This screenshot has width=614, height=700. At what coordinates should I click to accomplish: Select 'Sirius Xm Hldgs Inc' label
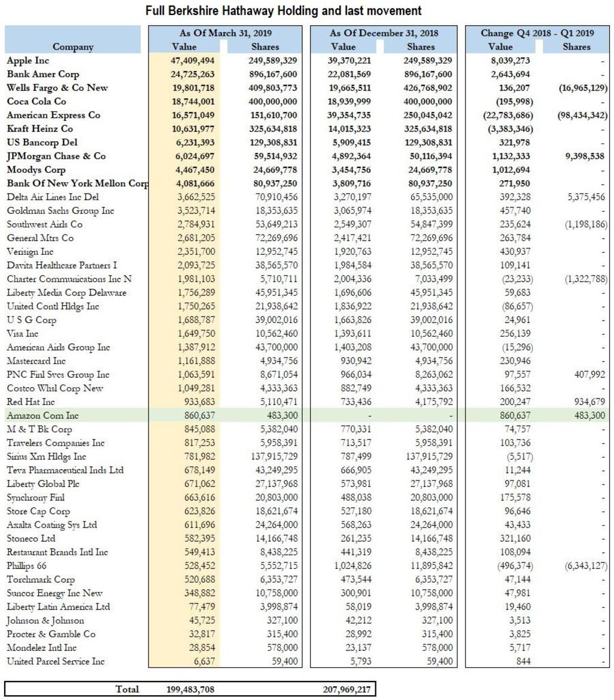46,456
